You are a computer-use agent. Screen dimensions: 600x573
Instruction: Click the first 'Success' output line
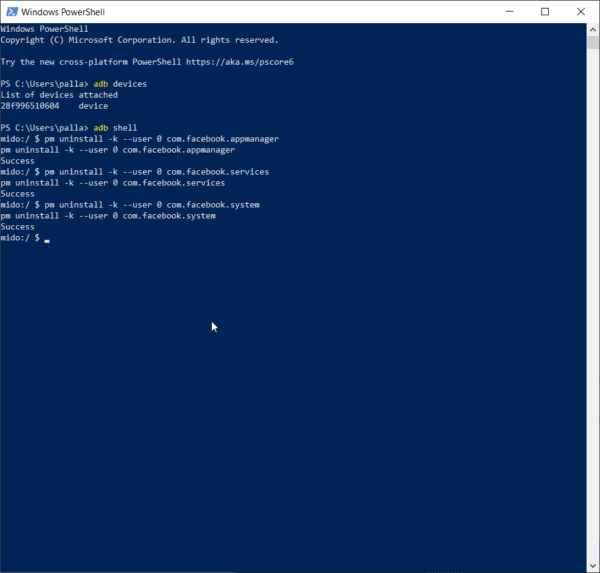18,161
